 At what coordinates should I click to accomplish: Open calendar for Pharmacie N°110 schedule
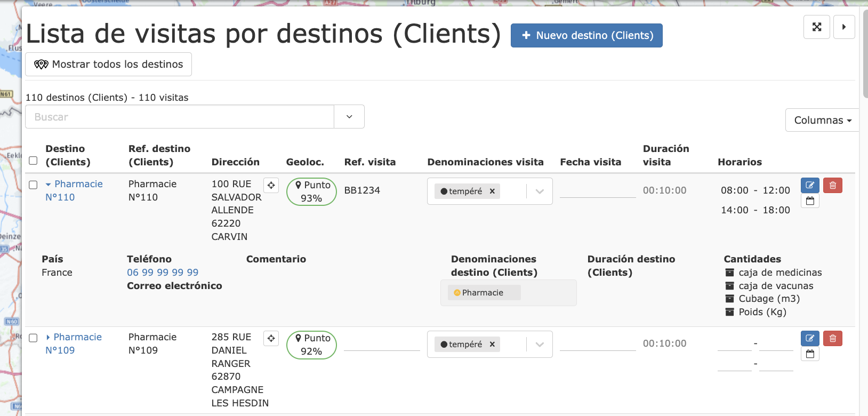[x=810, y=201]
